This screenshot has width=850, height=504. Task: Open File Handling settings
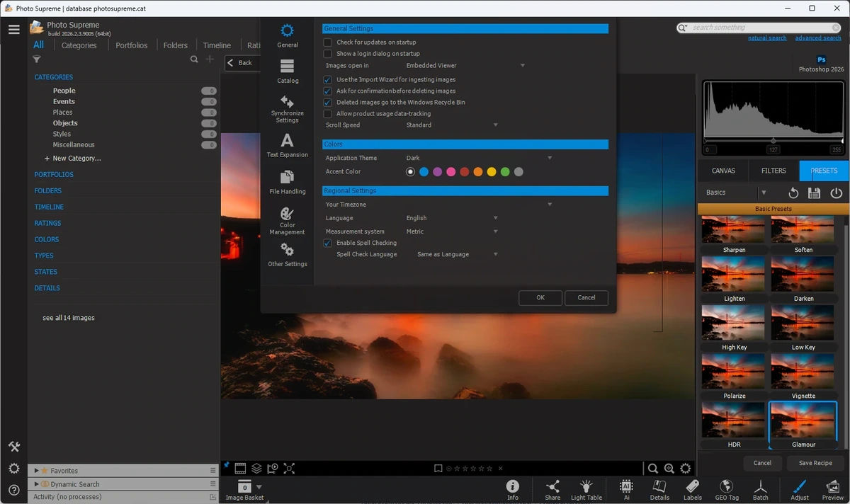287,182
